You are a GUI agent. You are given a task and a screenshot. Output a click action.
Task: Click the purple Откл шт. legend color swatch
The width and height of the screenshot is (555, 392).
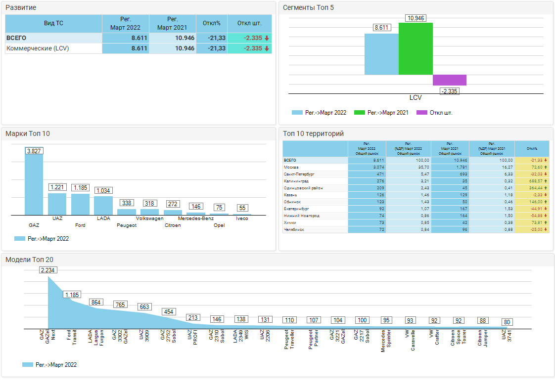click(x=421, y=113)
